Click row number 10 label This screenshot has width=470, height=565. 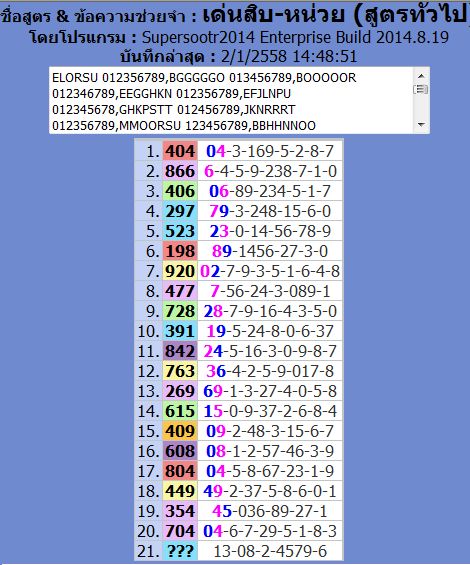(148, 331)
